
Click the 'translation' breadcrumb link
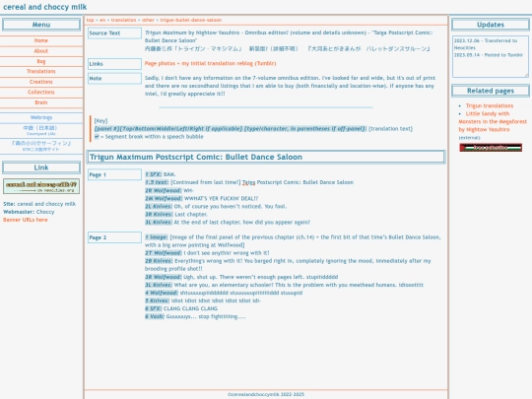[123, 20]
